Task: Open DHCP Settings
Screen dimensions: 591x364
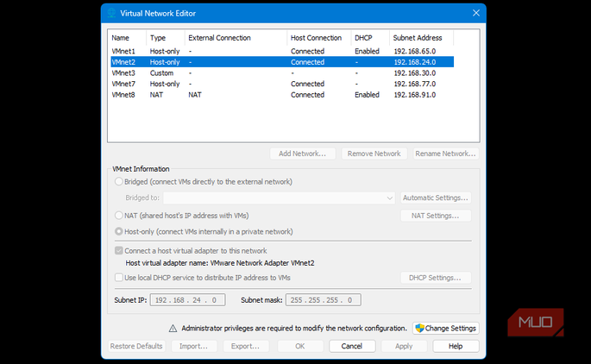Action: [x=436, y=278]
